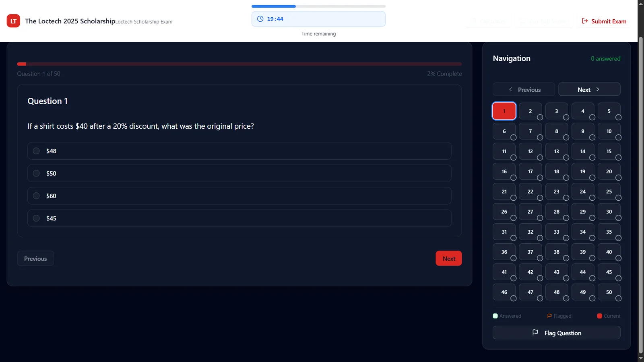Image resolution: width=644 pixels, height=362 pixels.
Task: Submit the exam
Action: [604, 21]
